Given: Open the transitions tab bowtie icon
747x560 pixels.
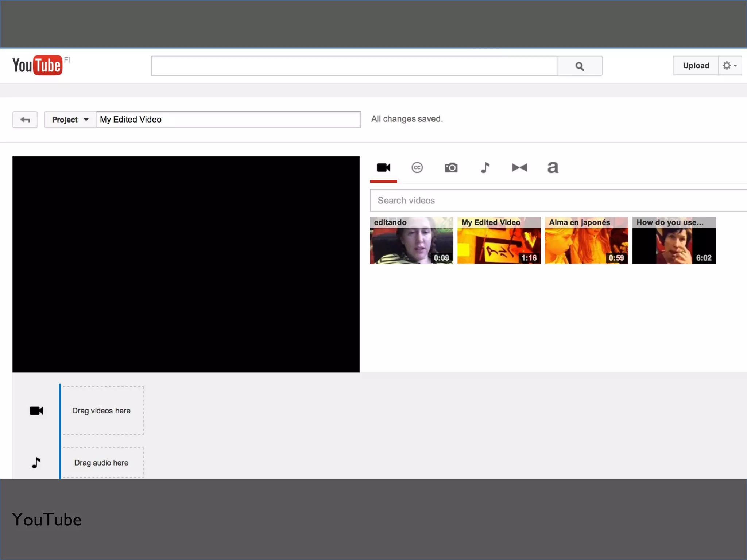Looking at the screenshot, I should [519, 168].
